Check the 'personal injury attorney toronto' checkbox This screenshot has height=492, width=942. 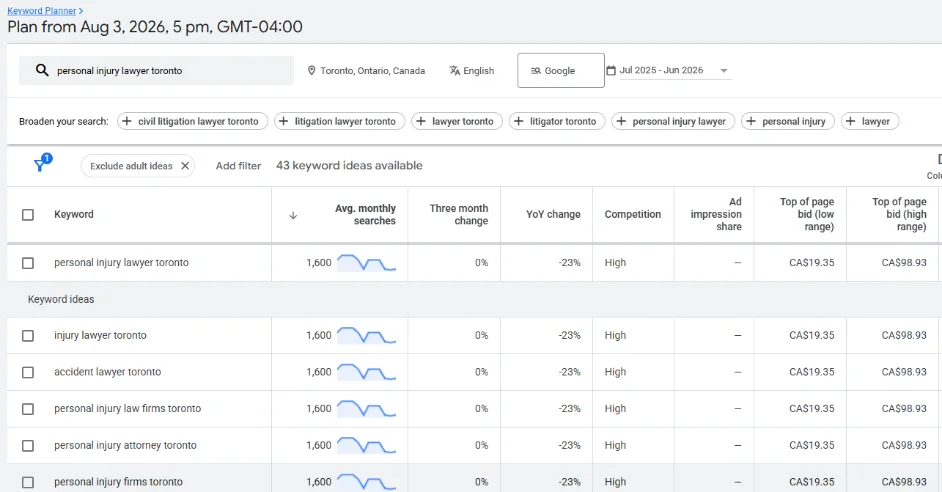pos(28,446)
